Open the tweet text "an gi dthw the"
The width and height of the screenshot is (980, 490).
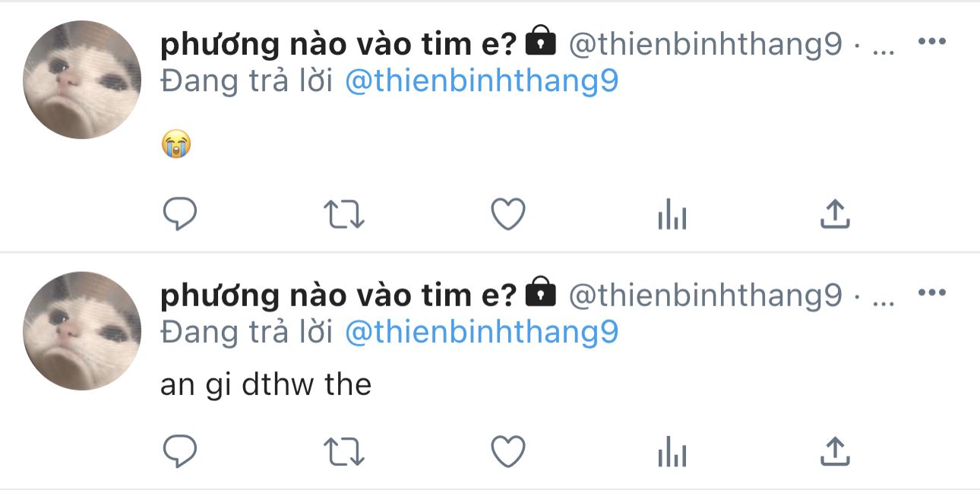[266, 385]
